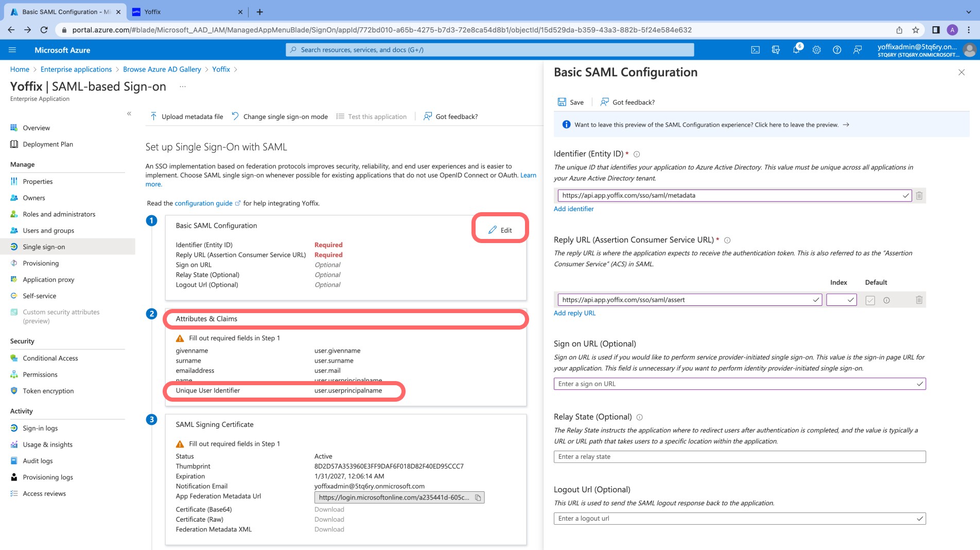Open Audit logs in the sidebar
This screenshot has width=980, height=550.
point(38,461)
